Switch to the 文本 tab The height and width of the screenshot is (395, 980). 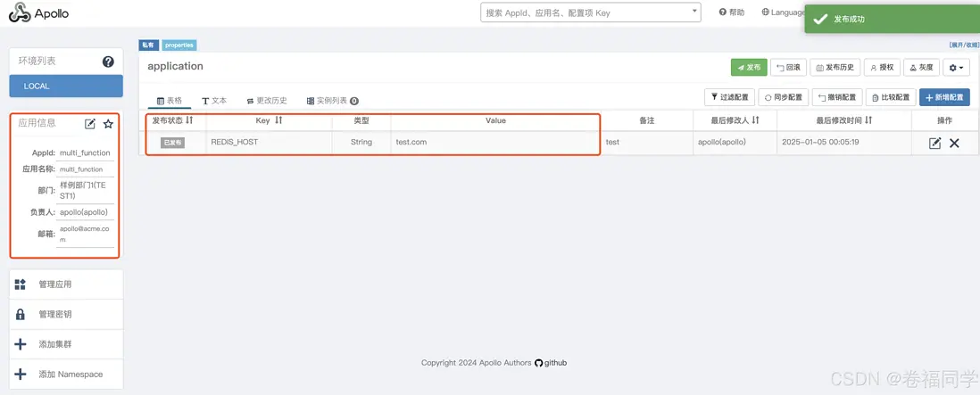(214, 101)
